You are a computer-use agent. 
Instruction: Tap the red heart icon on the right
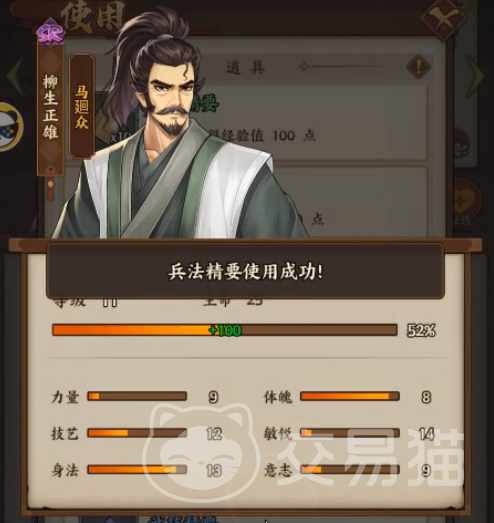tap(466, 199)
